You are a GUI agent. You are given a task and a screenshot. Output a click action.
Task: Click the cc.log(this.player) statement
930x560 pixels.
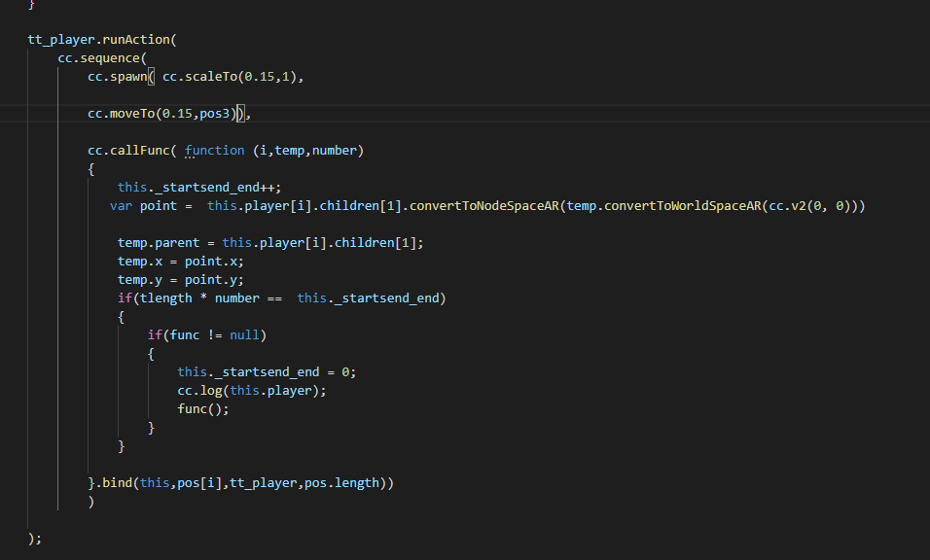(251, 390)
